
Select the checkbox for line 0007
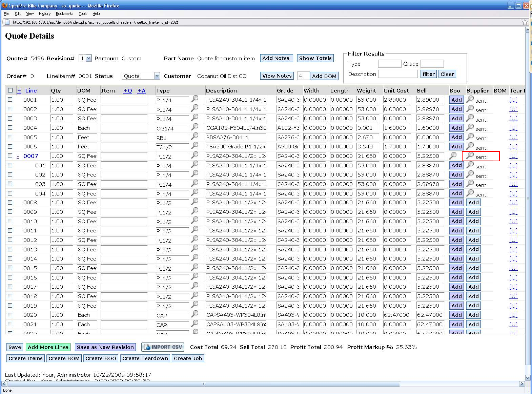[x=10, y=156]
